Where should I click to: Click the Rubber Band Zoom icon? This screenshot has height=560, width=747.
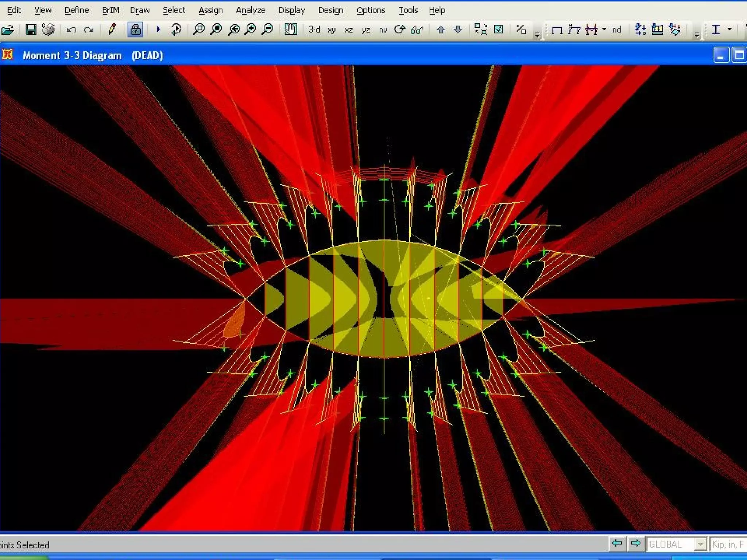[x=199, y=30]
